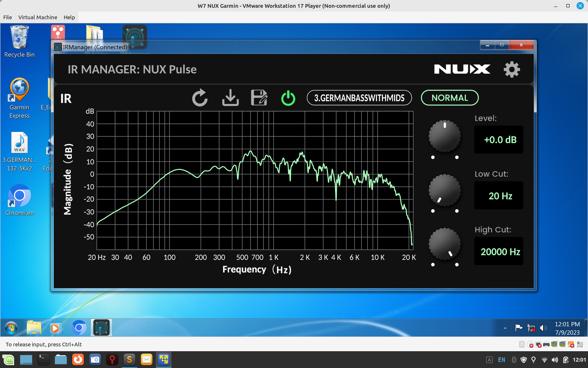Click the High Cut knob
This screenshot has width=588, height=368.
[445, 244]
